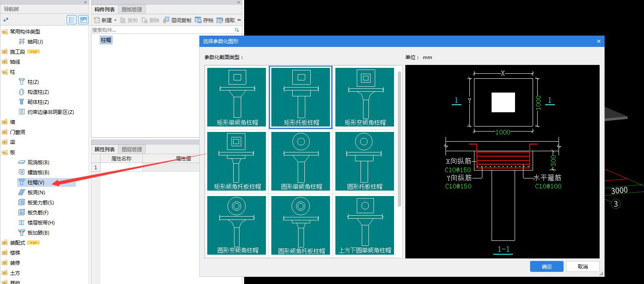The image size is (644, 284).
Task: Switch to the 属性列表 tab
Action: click(x=104, y=149)
